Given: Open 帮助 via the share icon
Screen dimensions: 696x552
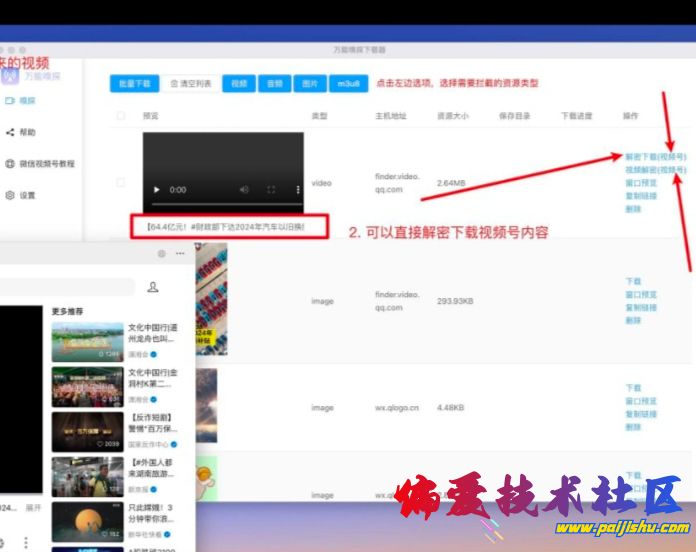Looking at the screenshot, I should point(10,132).
